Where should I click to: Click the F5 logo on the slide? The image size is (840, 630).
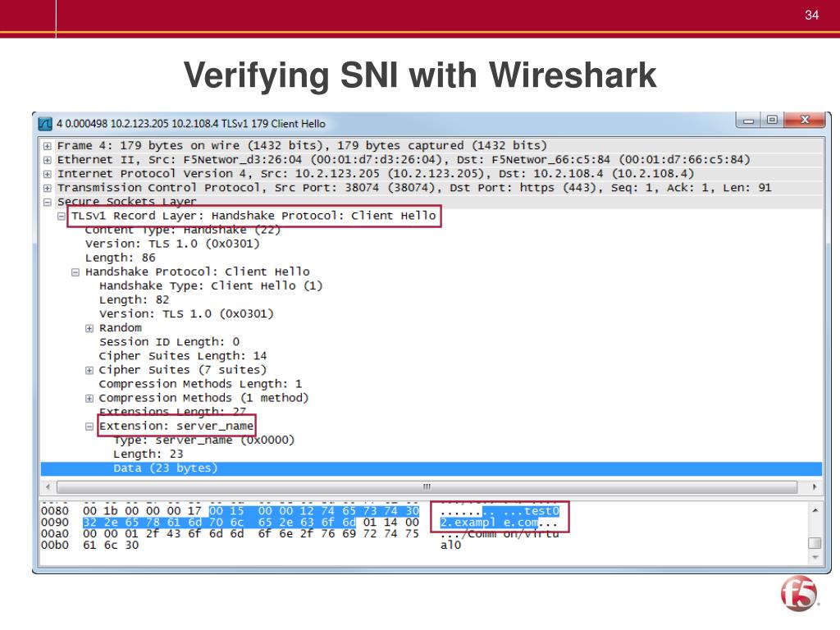(x=799, y=594)
